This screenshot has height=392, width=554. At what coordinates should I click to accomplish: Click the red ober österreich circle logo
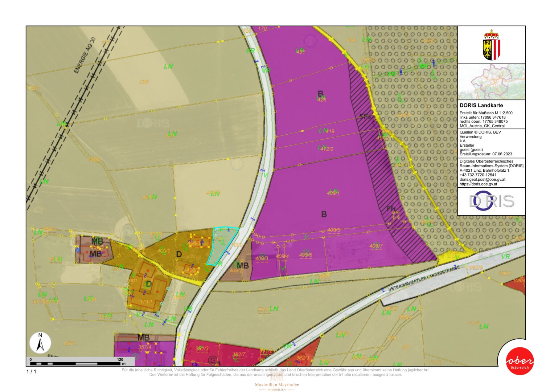click(520, 361)
